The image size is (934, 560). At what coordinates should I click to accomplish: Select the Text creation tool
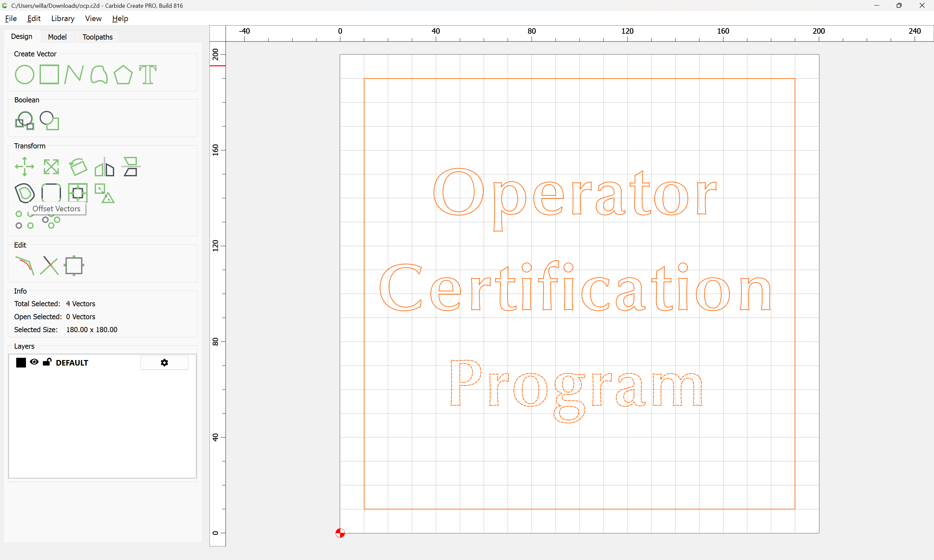[148, 74]
